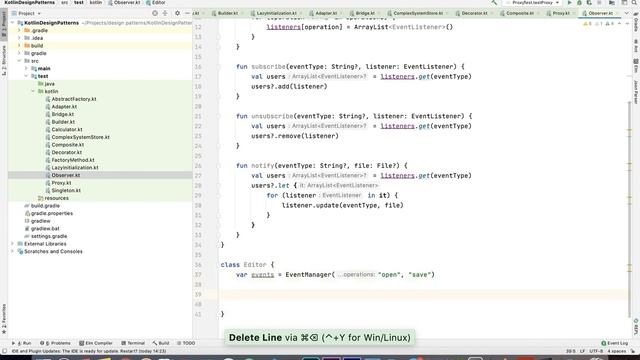The height and width of the screenshot is (360, 640).
Task: Go to previous highlighted error arrow
Action: (620, 24)
